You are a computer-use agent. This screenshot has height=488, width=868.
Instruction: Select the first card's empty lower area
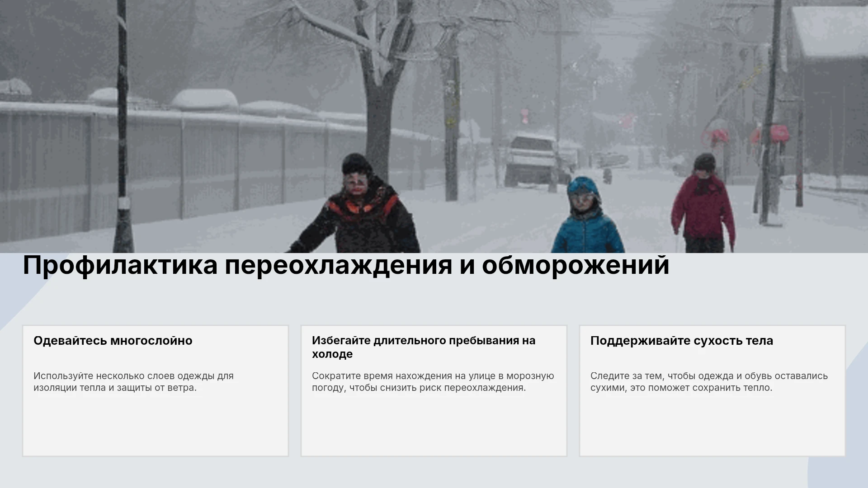[x=156, y=425]
